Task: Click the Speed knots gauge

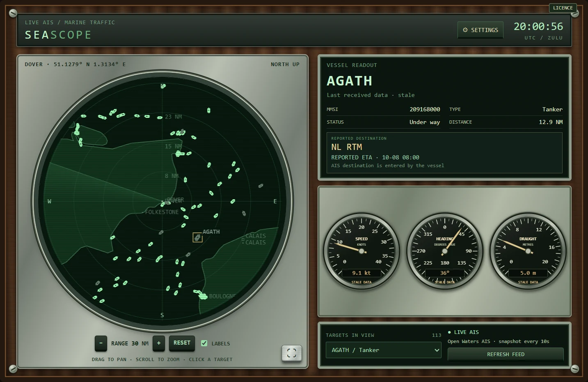Action: (x=361, y=251)
